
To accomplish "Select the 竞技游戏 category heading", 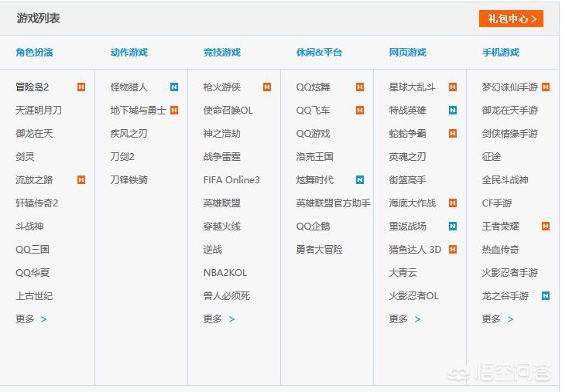I will click(x=222, y=53).
